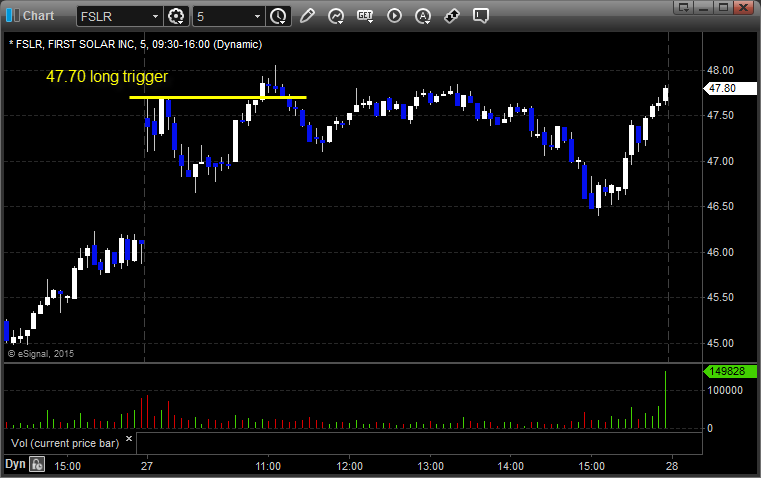Viewport: 761px width, 478px height.
Task: Expand the FSLR symbol dropdown arrow
Action: tap(155, 16)
